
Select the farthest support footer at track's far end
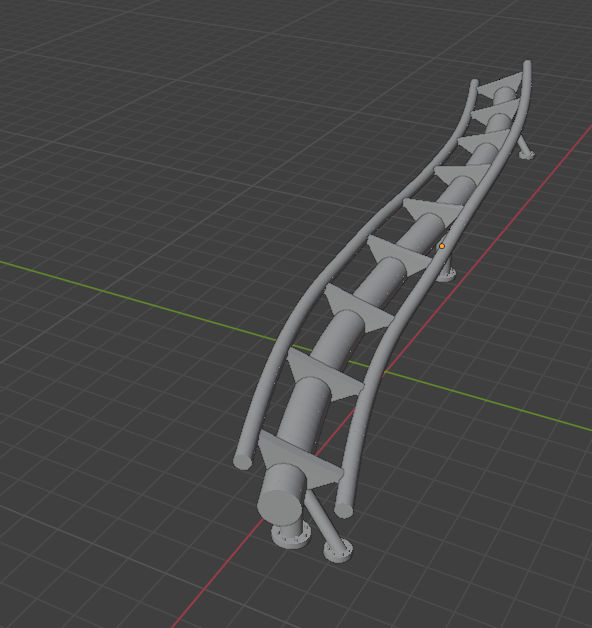[x=527, y=154]
